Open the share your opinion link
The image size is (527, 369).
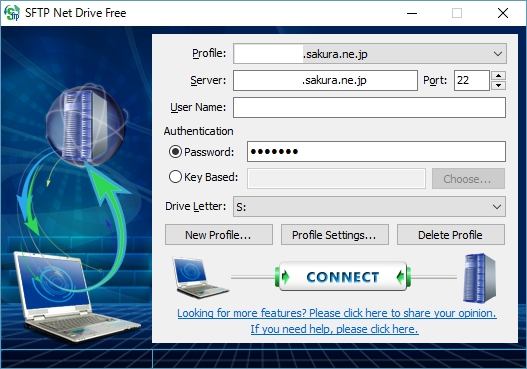[x=337, y=313]
